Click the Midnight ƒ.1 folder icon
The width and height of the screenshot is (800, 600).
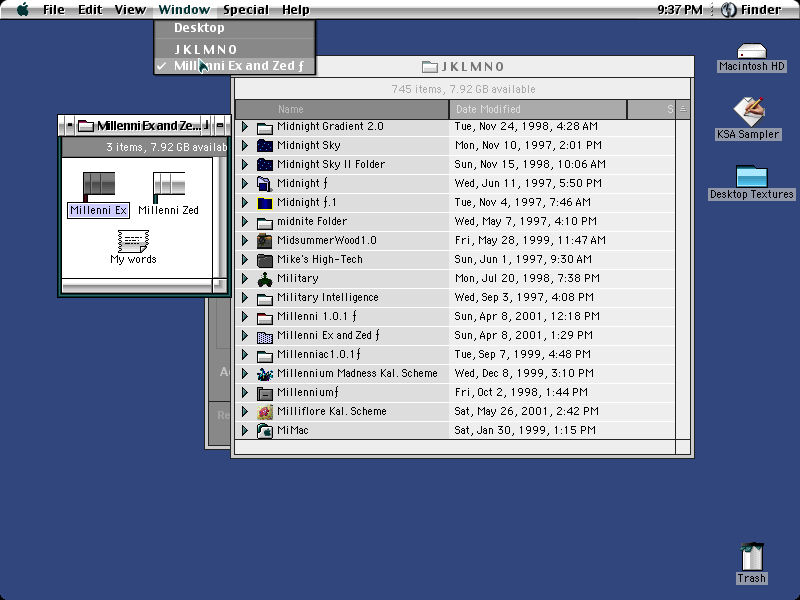[264, 203]
